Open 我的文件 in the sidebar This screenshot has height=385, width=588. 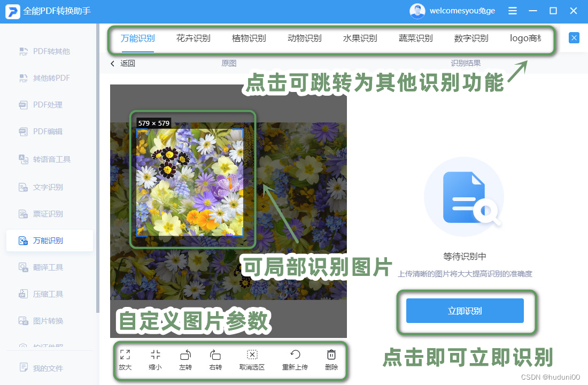48,368
